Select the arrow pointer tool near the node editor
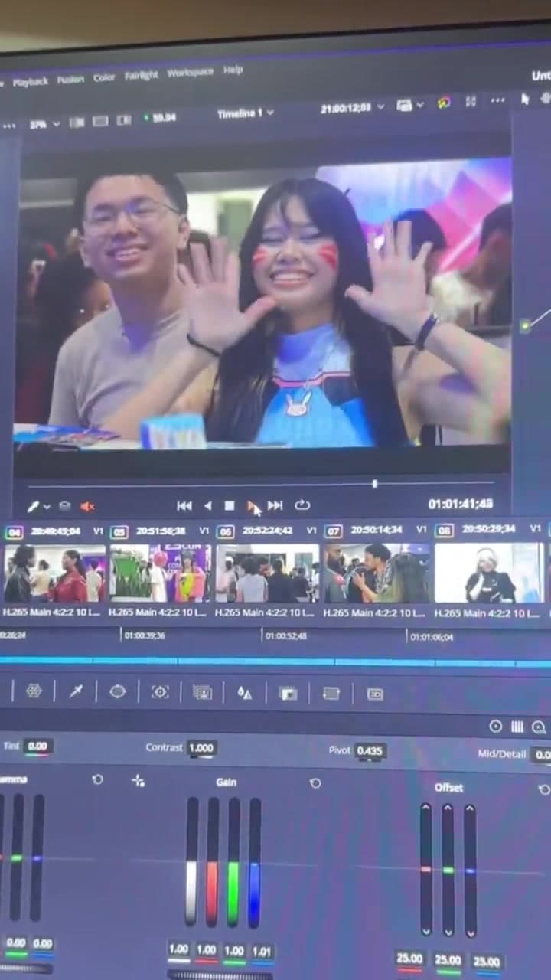 pyautogui.click(x=525, y=99)
